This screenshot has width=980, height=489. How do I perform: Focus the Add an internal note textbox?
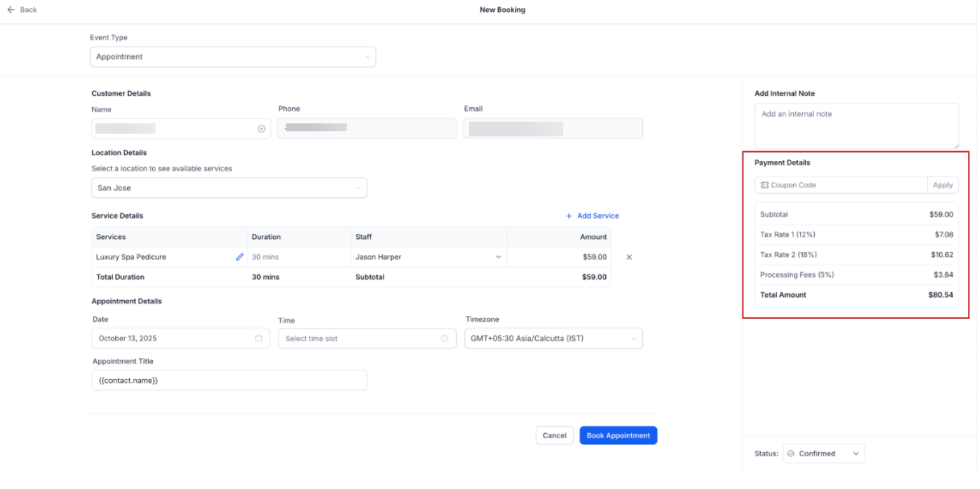coord(856,126)
